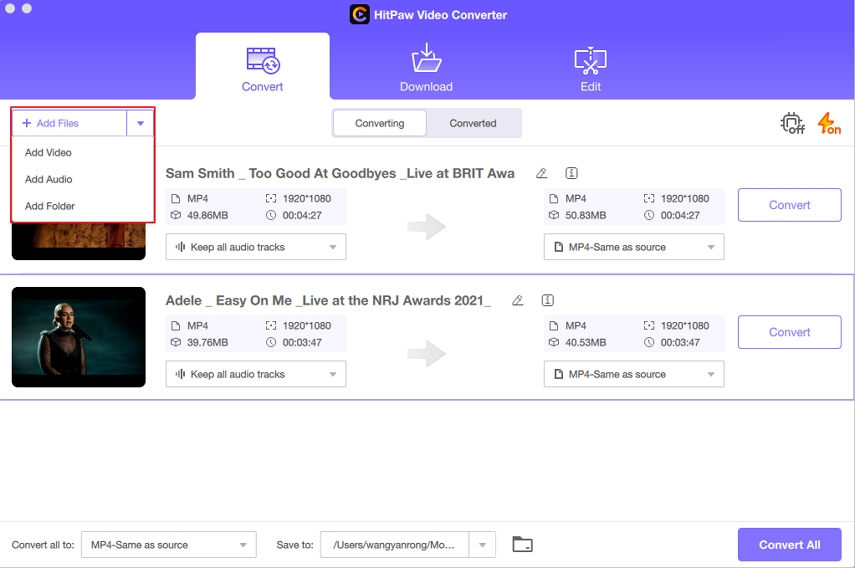Open the Adele video thumbnail
The image size is (855, 568).
tap(79, 337)
